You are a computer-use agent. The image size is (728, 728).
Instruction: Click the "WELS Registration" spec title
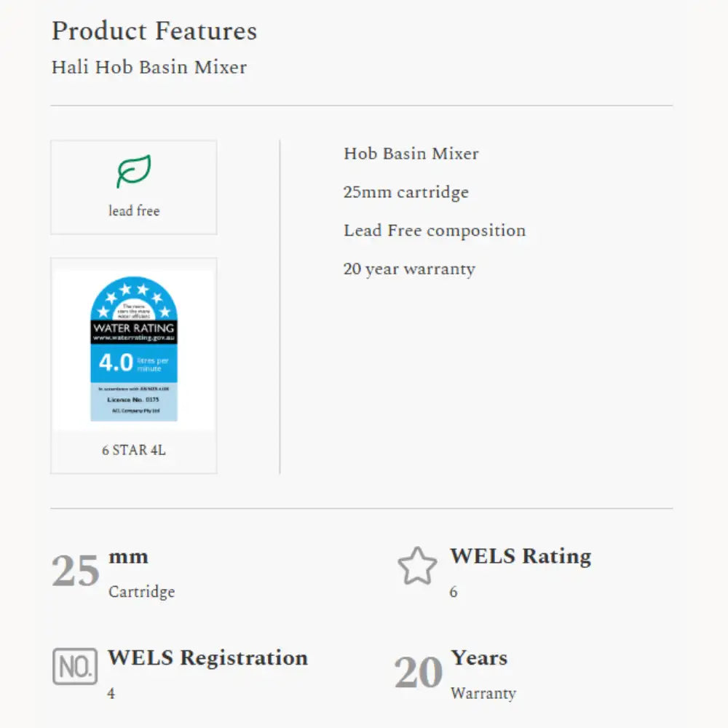click(208, 657)
